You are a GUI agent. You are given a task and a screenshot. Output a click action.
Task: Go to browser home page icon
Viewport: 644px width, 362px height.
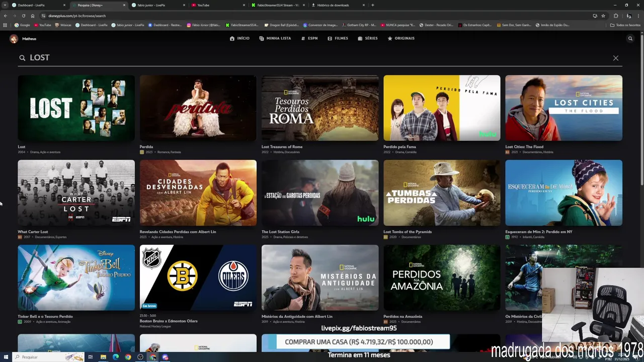tap(32, 16)
